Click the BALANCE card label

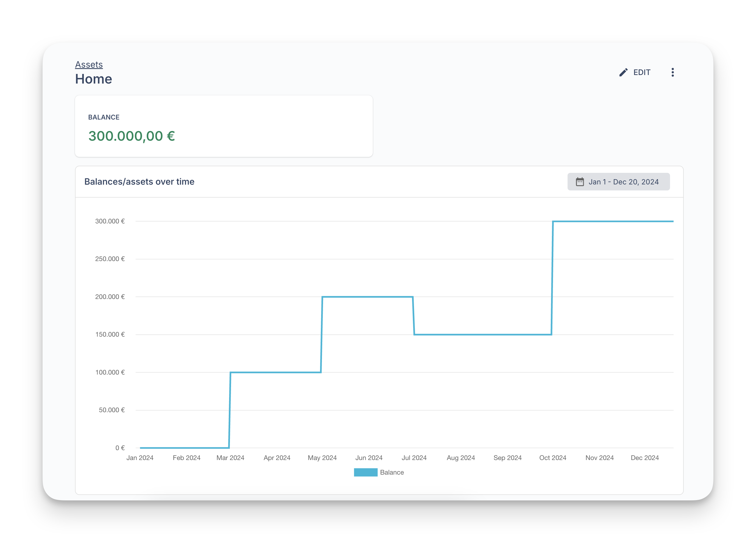(x=104, y=117)
